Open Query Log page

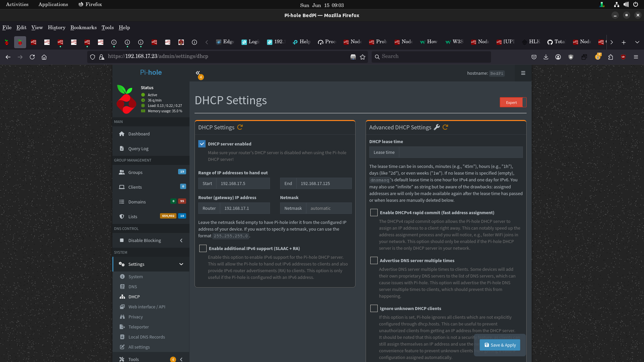(151, 148)
